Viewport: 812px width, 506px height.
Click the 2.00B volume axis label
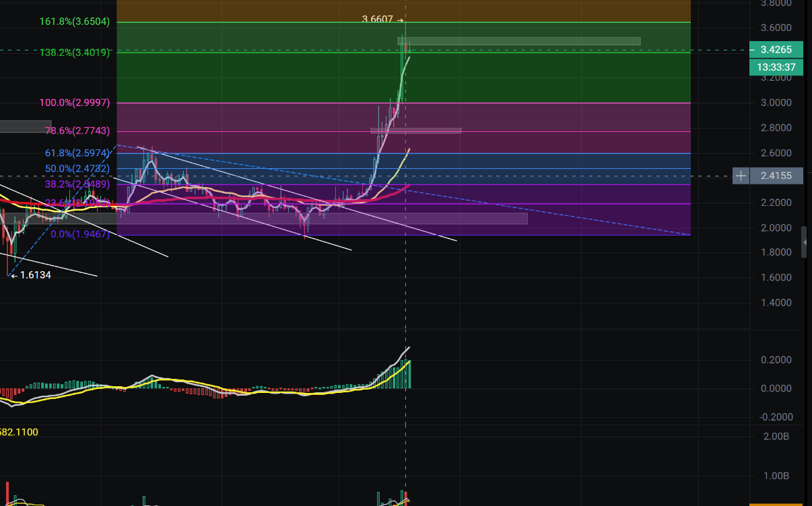tap(776, 437)
